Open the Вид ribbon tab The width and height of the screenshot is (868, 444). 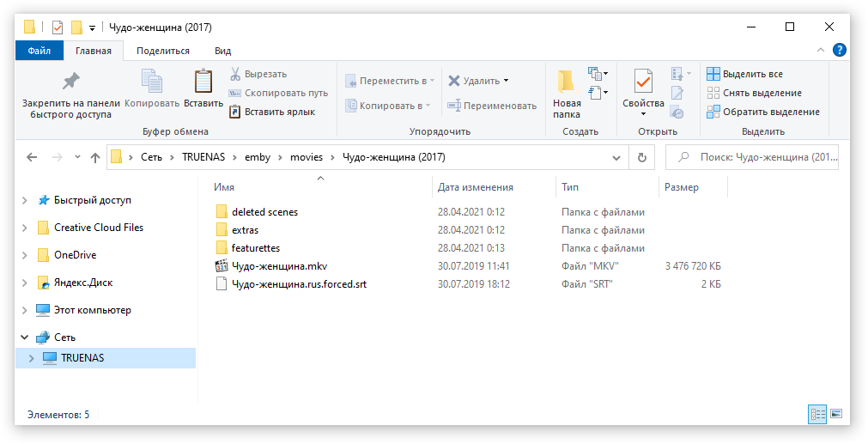222,51
